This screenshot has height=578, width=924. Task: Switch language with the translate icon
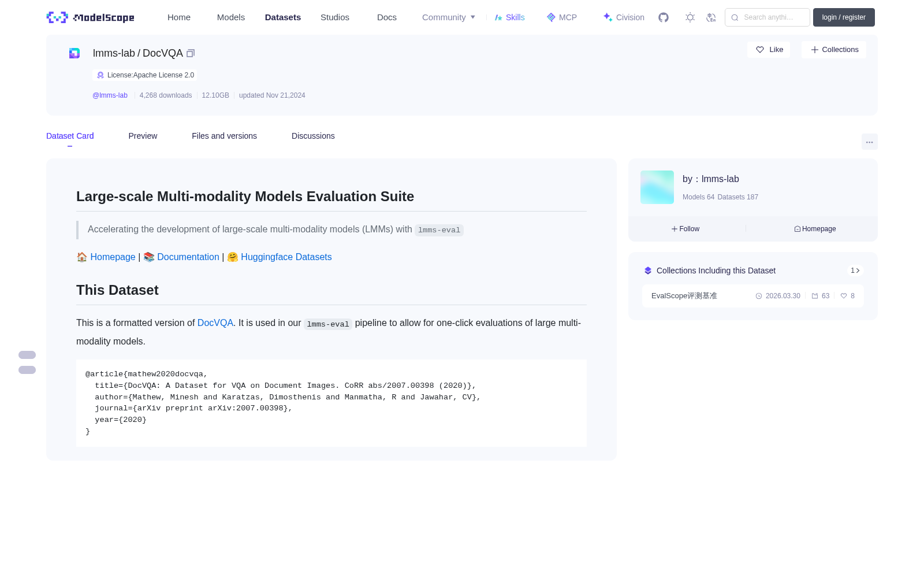(711, 17)
